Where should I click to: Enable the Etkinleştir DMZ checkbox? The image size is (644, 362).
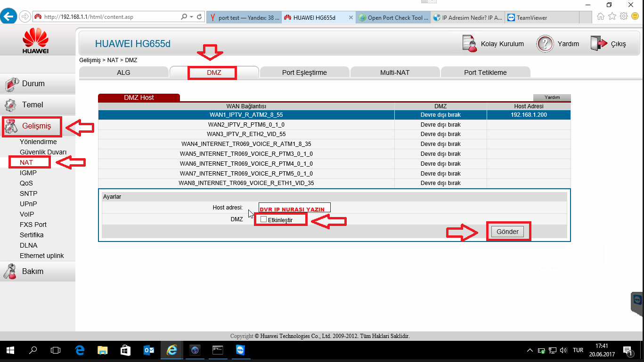point(263,219)
